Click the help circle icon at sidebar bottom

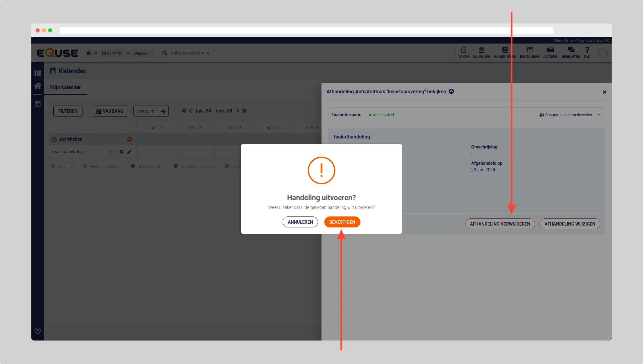[38, 330]
